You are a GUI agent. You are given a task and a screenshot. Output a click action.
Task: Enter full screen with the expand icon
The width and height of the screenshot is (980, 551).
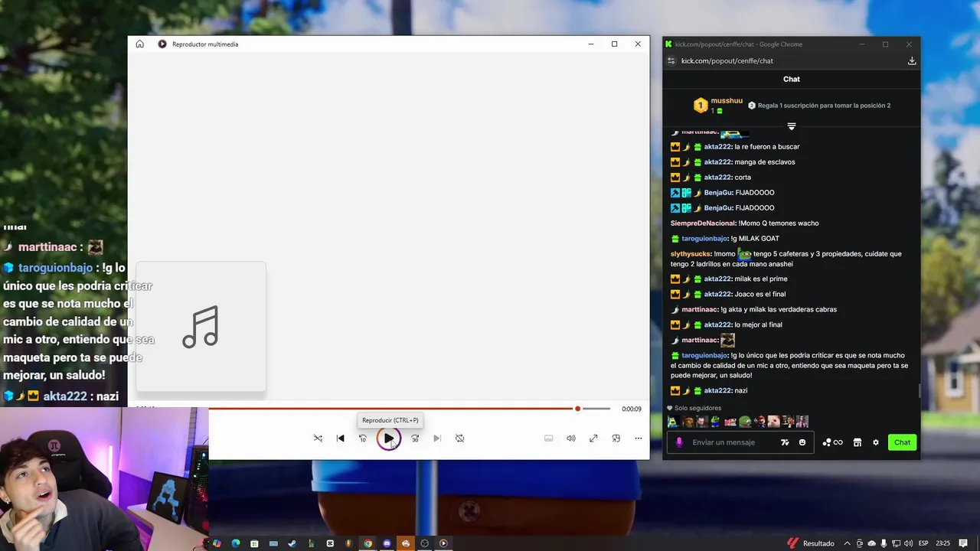click(x=593, y=439)
